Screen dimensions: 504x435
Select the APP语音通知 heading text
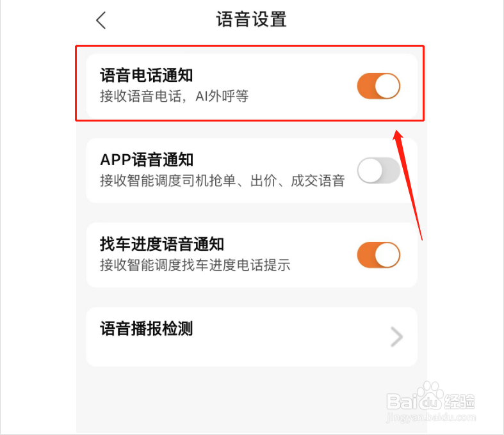pos(147,160)
